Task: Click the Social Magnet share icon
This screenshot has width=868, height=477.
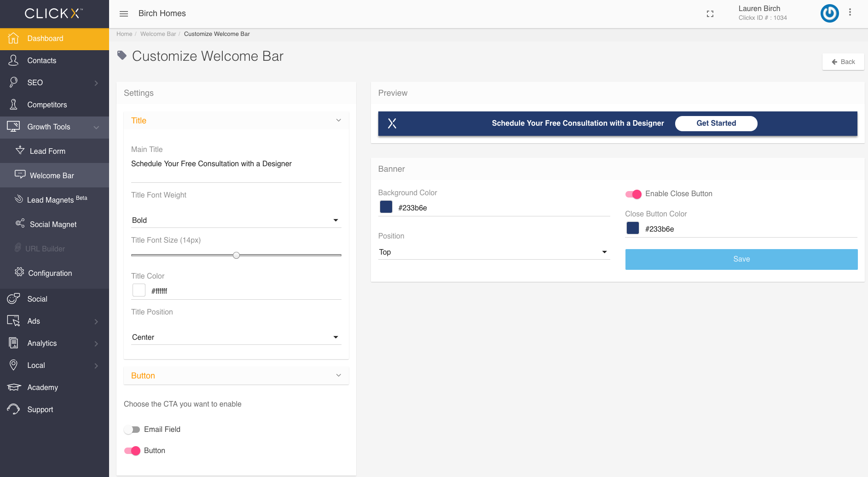Action: tap(20, 223)
